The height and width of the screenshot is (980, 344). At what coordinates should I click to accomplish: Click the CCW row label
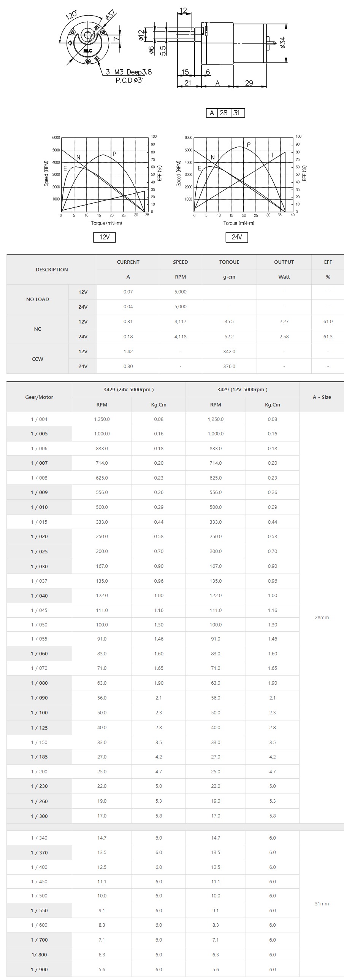click(38, 359)
